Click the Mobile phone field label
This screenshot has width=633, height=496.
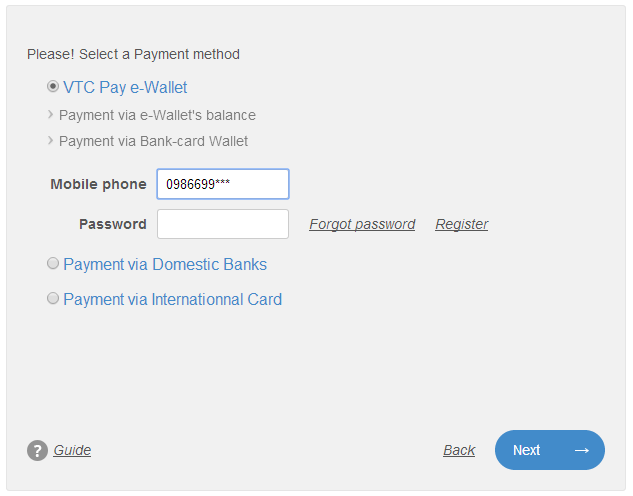(99, 184)
